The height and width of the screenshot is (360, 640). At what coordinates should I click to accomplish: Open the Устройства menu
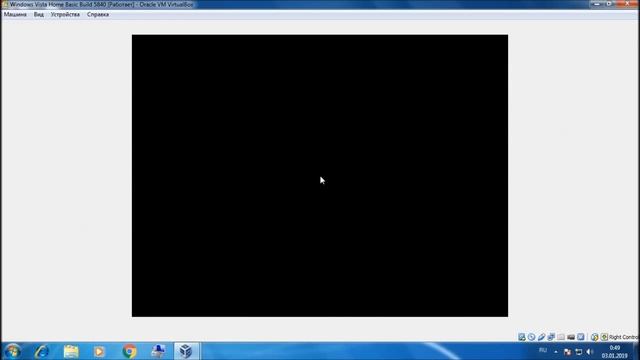(x=65, y=14)
